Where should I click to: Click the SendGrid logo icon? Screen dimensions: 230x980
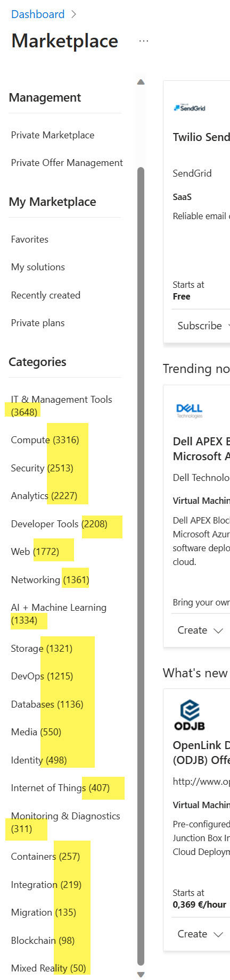click(x=189, y=108)
